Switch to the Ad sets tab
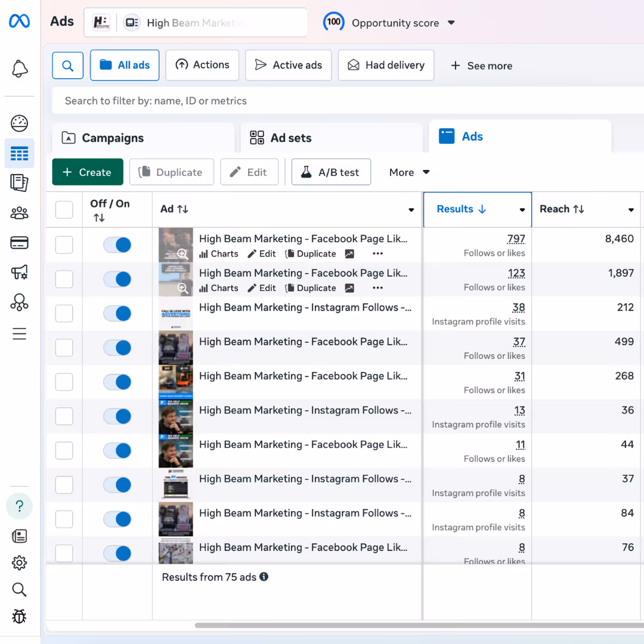This screenshot has width=644, height=644. point(332,138)
